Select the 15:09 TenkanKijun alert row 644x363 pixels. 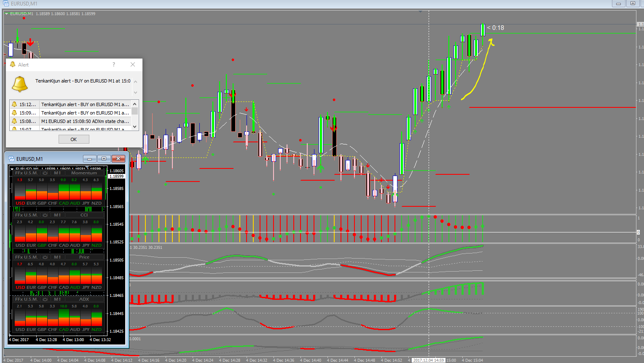pyautogui.click(x=70, y=113)
